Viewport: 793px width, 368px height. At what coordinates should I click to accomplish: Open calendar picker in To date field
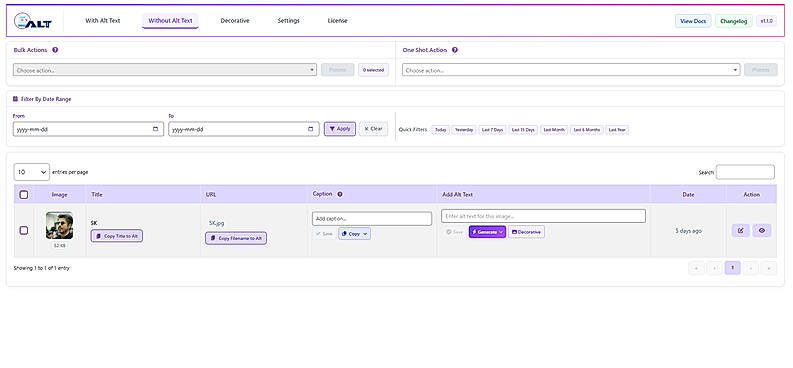[311, 129]
